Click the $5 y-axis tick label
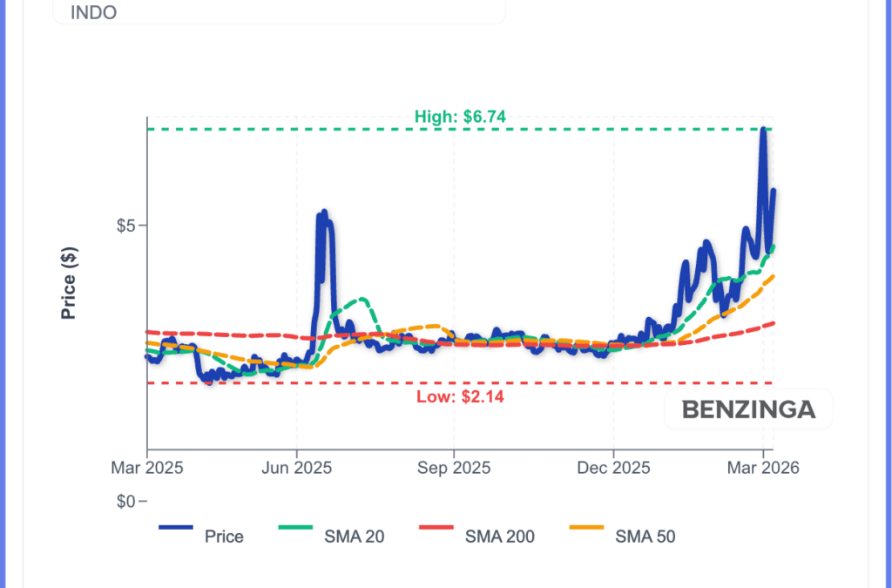 tap(127, 226)
